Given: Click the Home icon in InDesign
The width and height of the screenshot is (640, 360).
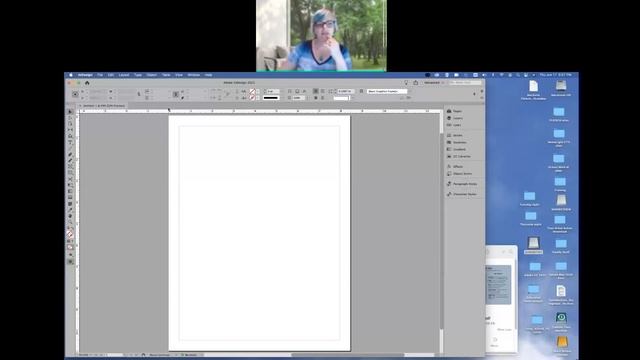Looking at the screenshot, I should [x=87, y=83].
